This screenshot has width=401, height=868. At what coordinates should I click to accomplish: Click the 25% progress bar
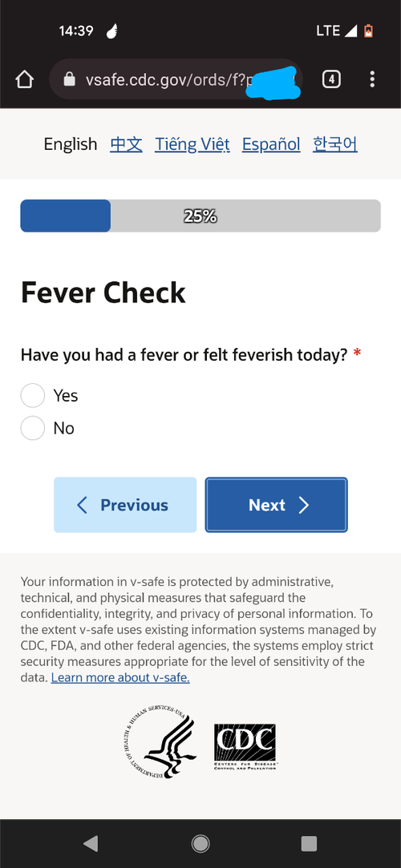tap(200, 216)
